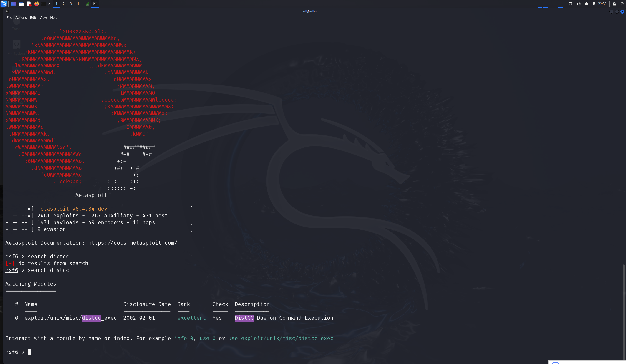Image resolution: width=626 pixels, height=364 pixels.
Task: Click the show desktop panel icon
Action: [x=13, y=4]
